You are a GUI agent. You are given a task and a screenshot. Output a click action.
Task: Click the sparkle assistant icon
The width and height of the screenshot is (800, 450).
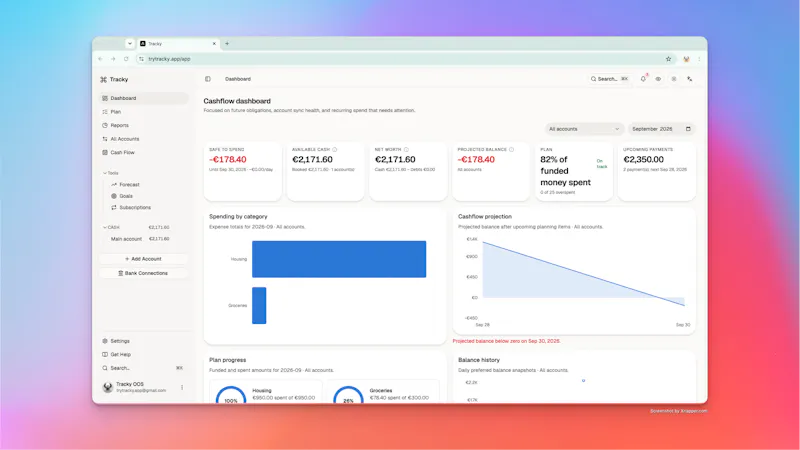[x=689, y=79]
